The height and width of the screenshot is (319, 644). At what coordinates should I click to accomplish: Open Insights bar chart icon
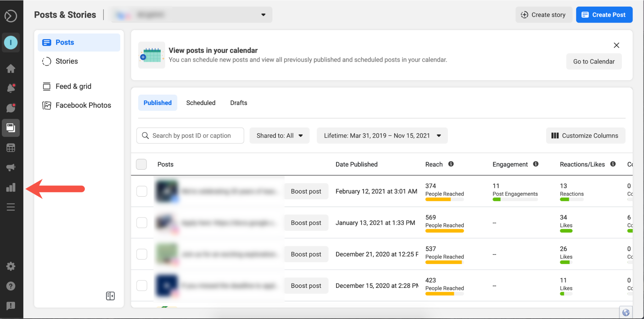[x=11, y=187]
